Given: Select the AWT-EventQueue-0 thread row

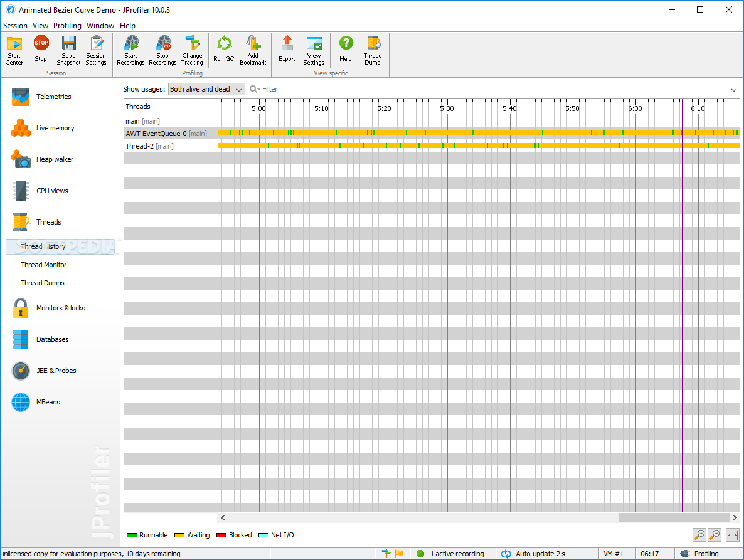Looking at the screenshot, I should [432, 133].
